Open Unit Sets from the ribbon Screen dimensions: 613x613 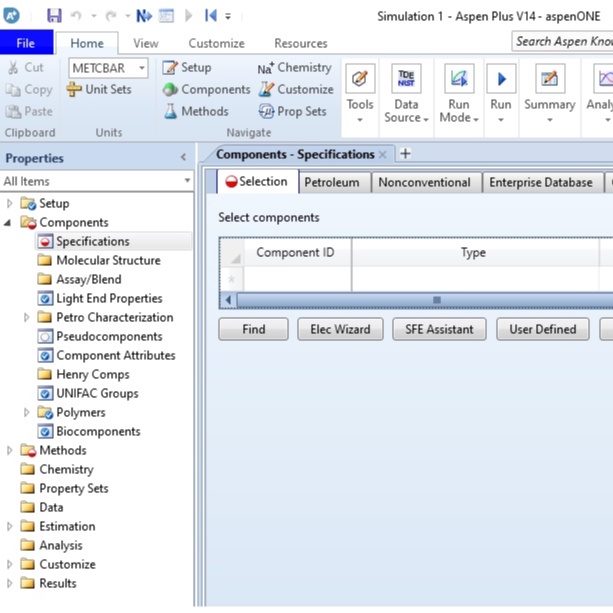(x=99, y=90)
